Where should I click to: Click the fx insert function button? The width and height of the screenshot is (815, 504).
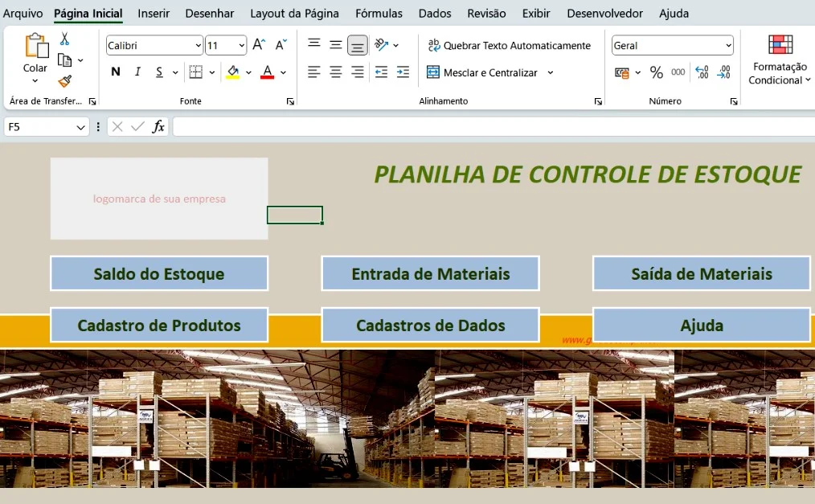coord(157,126)
